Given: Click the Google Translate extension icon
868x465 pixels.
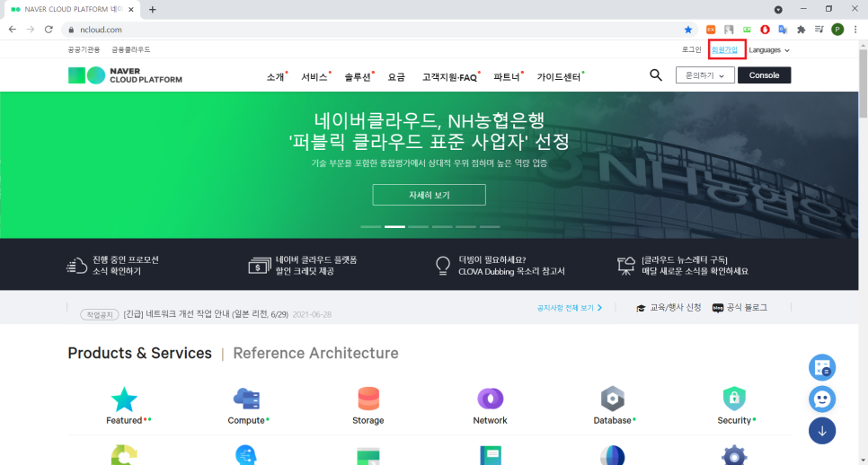Looking at the screenshot, I should pyautogui.click(x=783, y=30).
